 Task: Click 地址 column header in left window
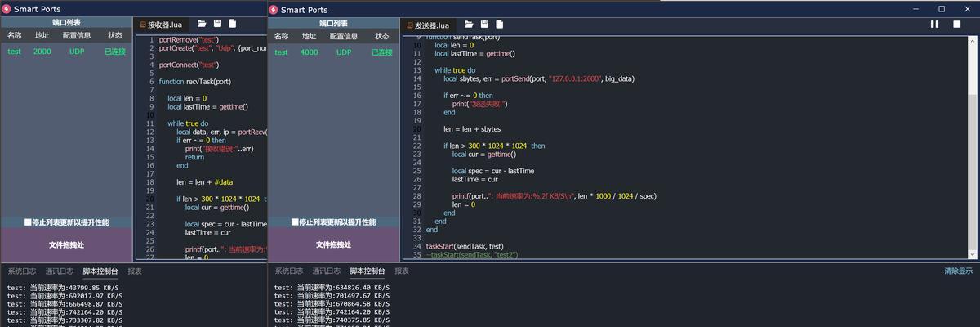[42, 36]
